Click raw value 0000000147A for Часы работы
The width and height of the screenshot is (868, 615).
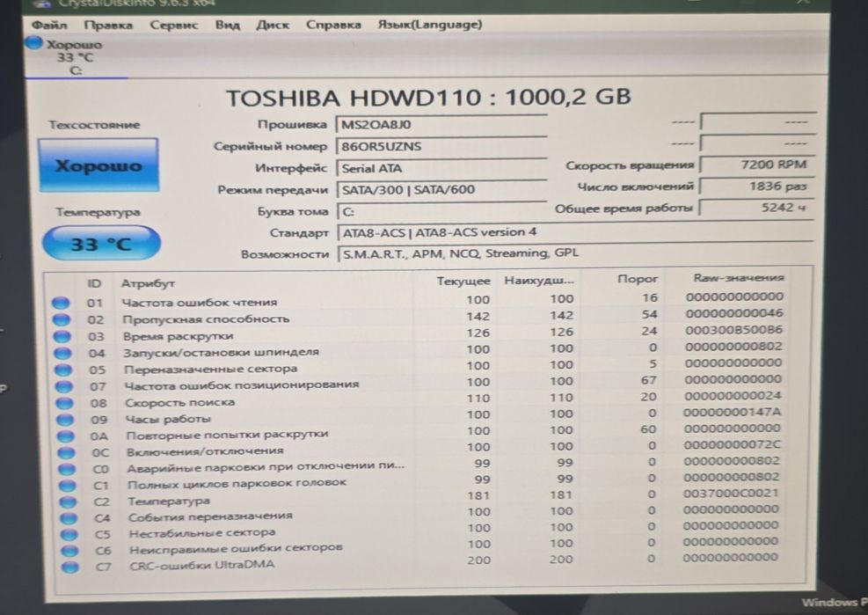point(732,413)
